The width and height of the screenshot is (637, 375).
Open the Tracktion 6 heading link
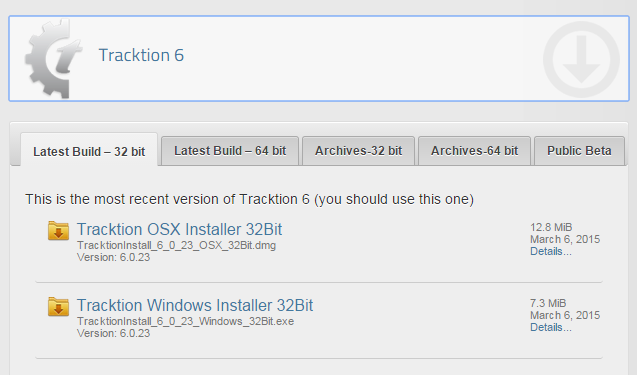[141, 55]
